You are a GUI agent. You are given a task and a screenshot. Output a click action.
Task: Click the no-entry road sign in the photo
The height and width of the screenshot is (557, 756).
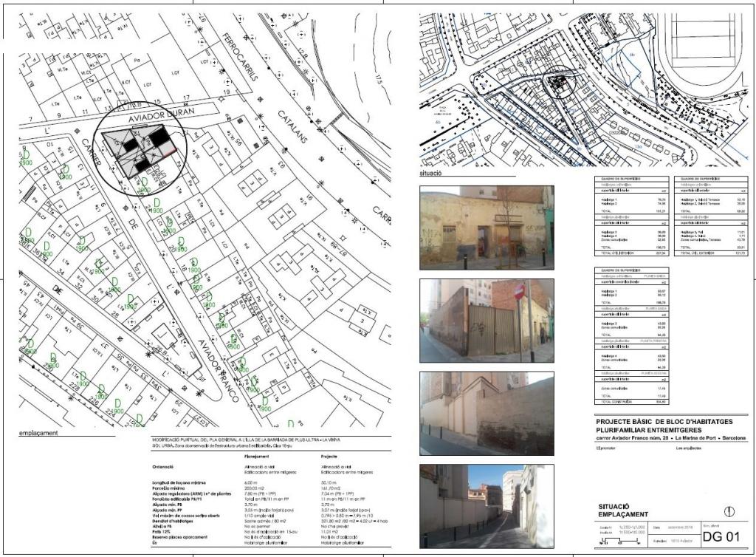point(519,293)
